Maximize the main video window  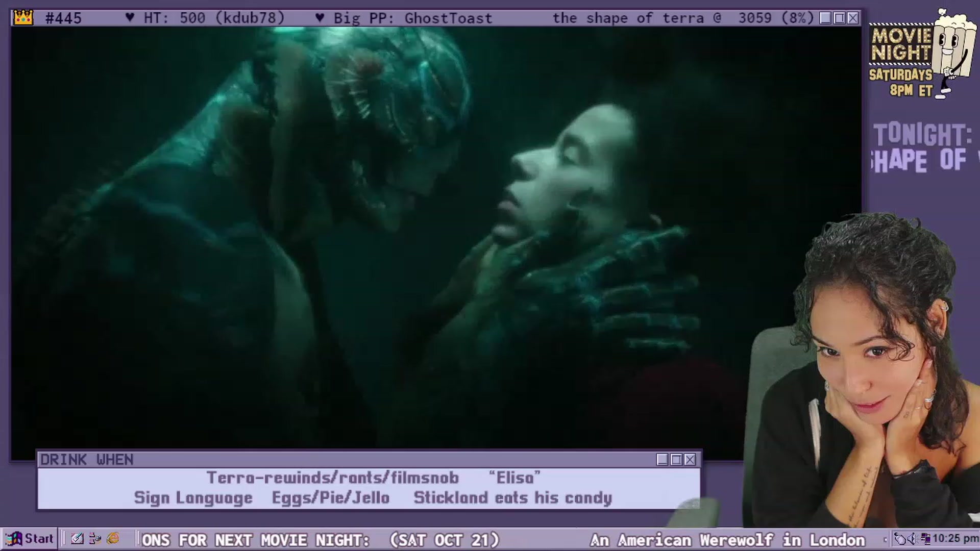pos(839,18)
